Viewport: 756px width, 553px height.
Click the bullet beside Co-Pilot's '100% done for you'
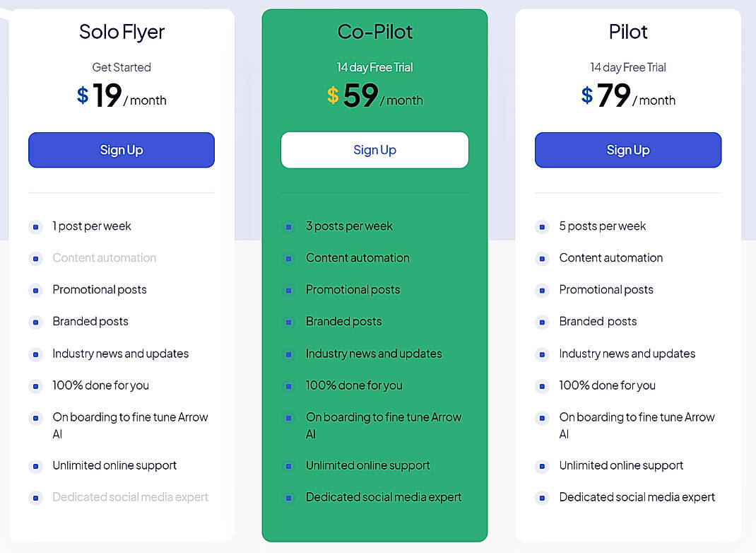pyautogui.click(x=289, y=386)
